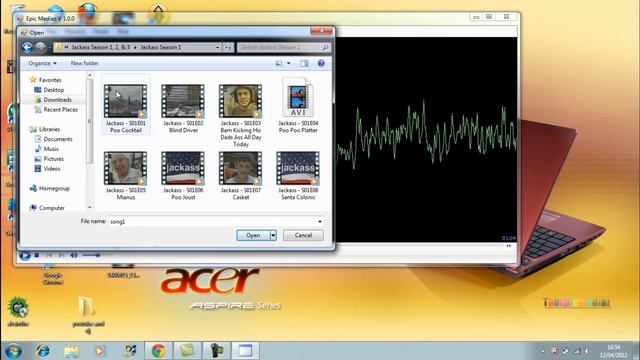Open the Windows Start menu
This screenshot has width=640, height=360.
[13, 351]
